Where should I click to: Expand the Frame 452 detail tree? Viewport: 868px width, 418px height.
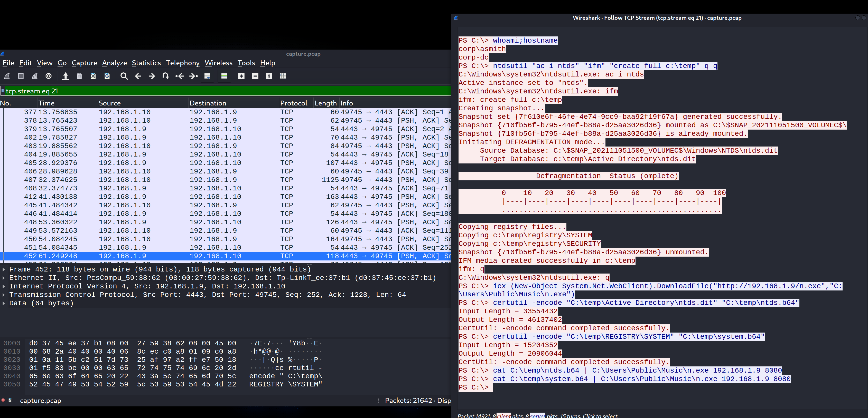[x=4, y=269]
